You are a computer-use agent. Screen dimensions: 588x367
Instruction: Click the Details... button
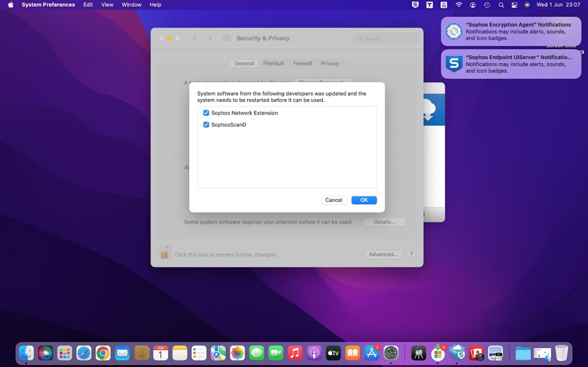(384, 222)
